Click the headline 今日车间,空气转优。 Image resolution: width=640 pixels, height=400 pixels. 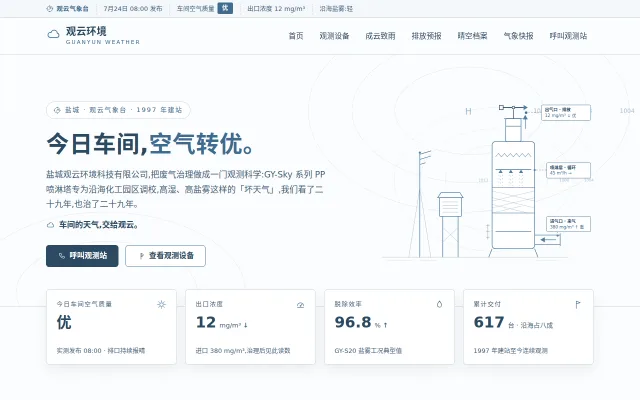pos(149,144)
